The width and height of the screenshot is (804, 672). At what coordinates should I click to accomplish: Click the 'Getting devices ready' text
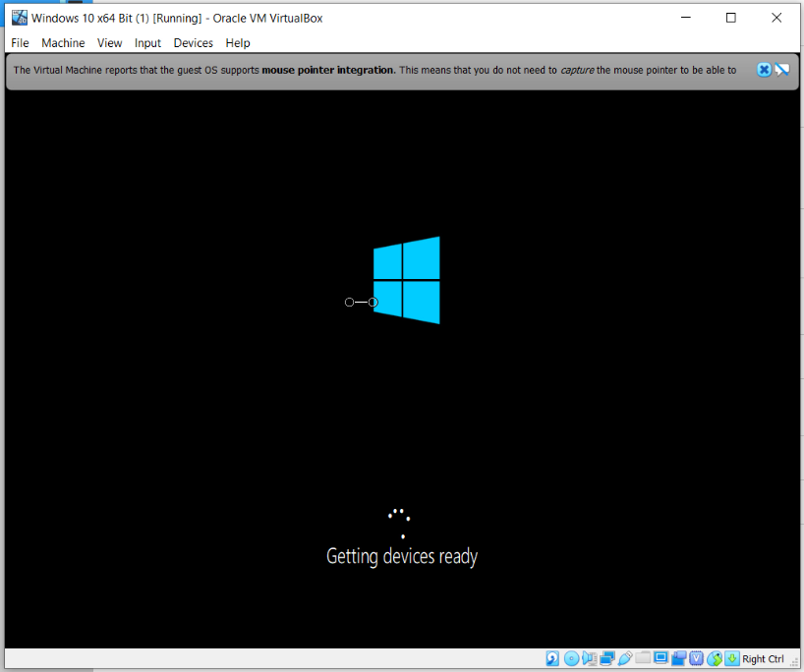click(x=402, y=556)
